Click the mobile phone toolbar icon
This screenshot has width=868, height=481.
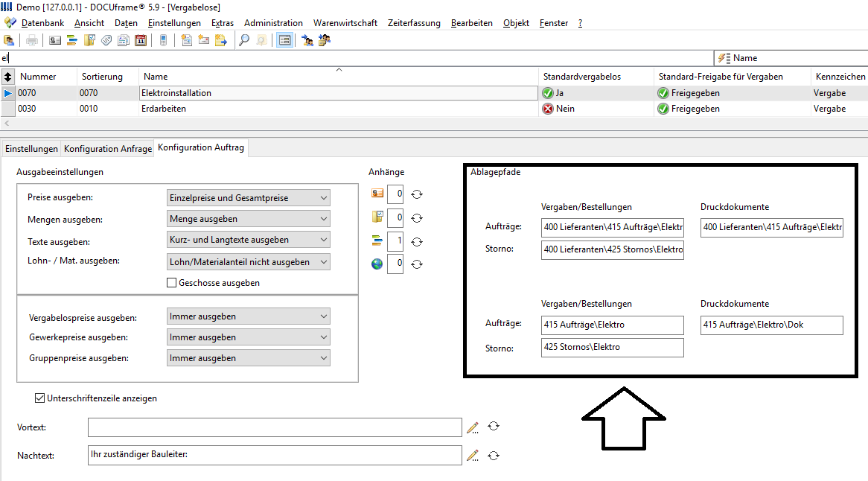click(163, 40)
